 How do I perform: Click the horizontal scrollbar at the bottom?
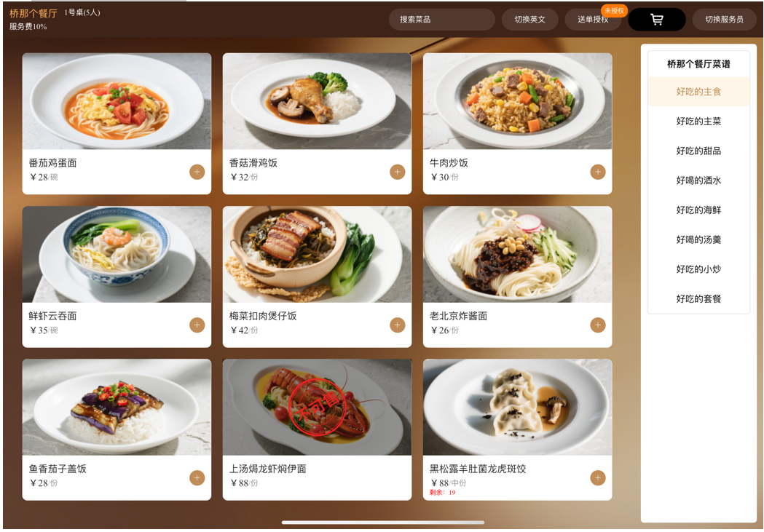(x=383, y=523)
